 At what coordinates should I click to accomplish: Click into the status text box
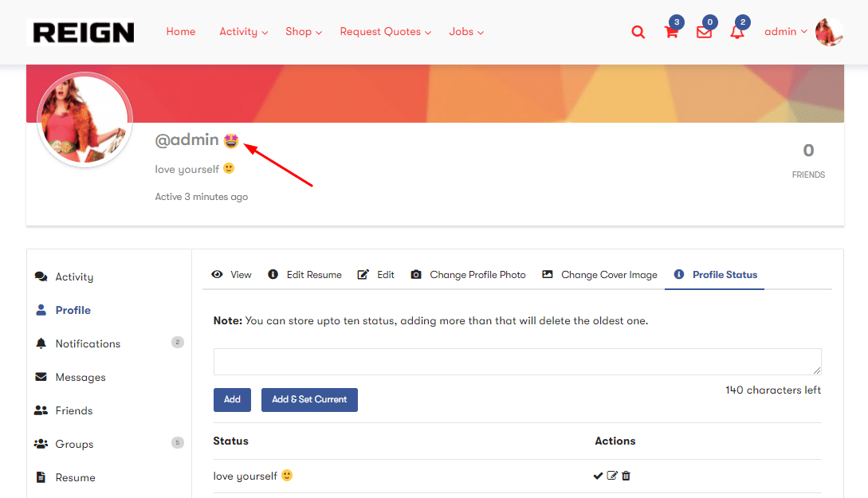[517, 362]
